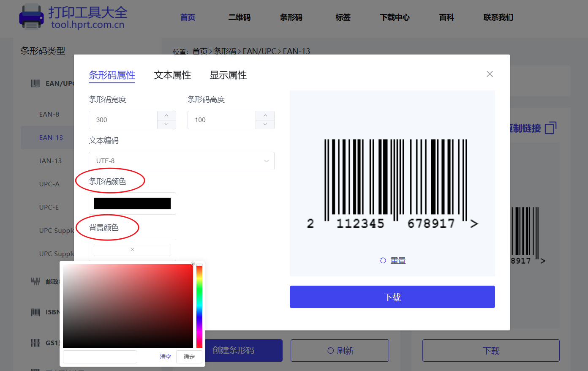This screenshot has width=588, height=371.
Task: Open the 二维码 navigation item
Action: (x=240, y=17)
